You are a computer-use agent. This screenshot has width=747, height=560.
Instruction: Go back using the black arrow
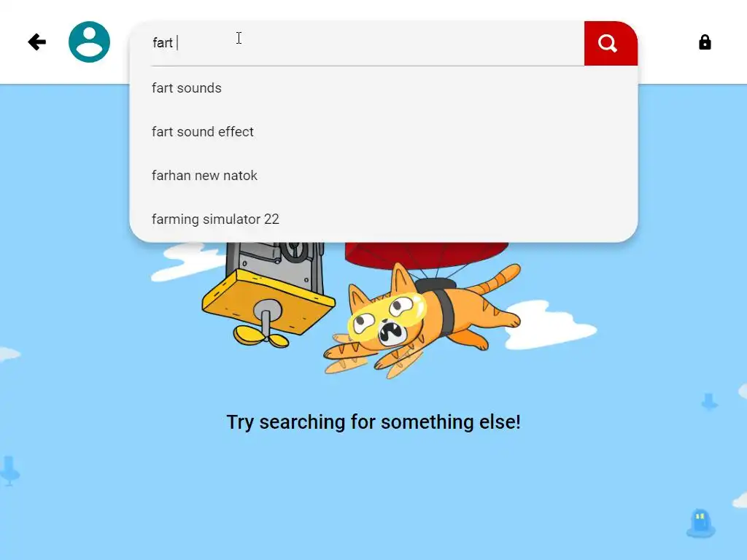coord(36,42)
